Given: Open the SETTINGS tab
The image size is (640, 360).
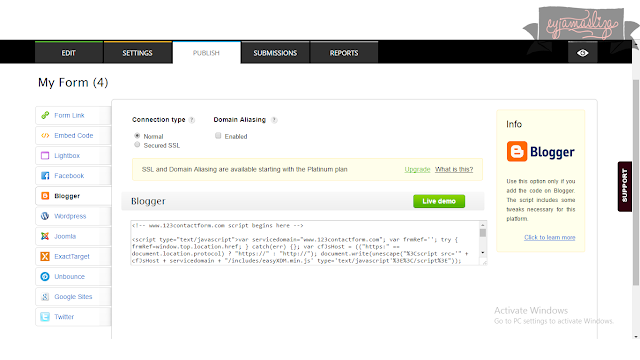Looking at the screenshot, I should [138, 53].
